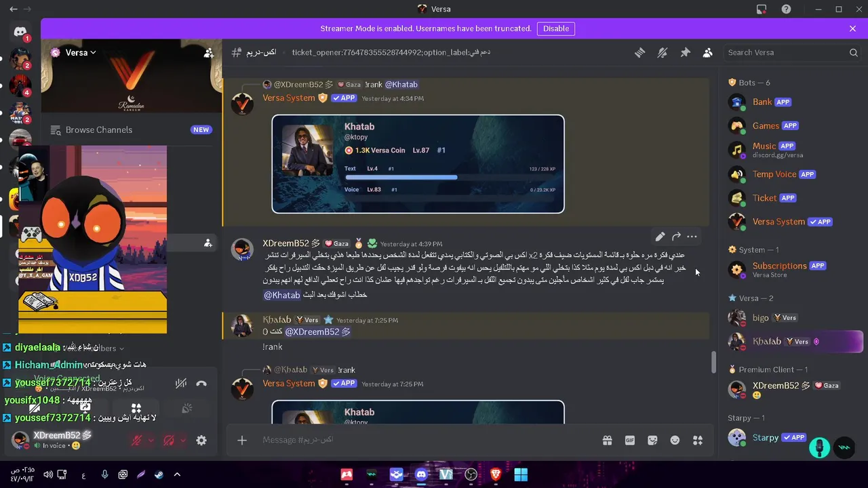Open the GIF picker
The width and height of the screenshot is (868, 488).
(630, 440)
